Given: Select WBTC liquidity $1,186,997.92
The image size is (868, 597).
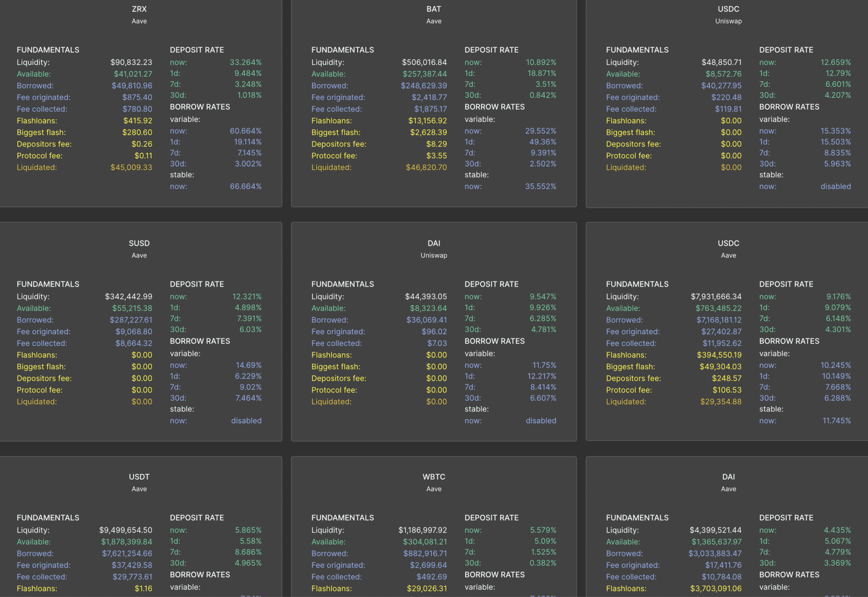Looking at the screenshot, I should click(x=423, y=530).
